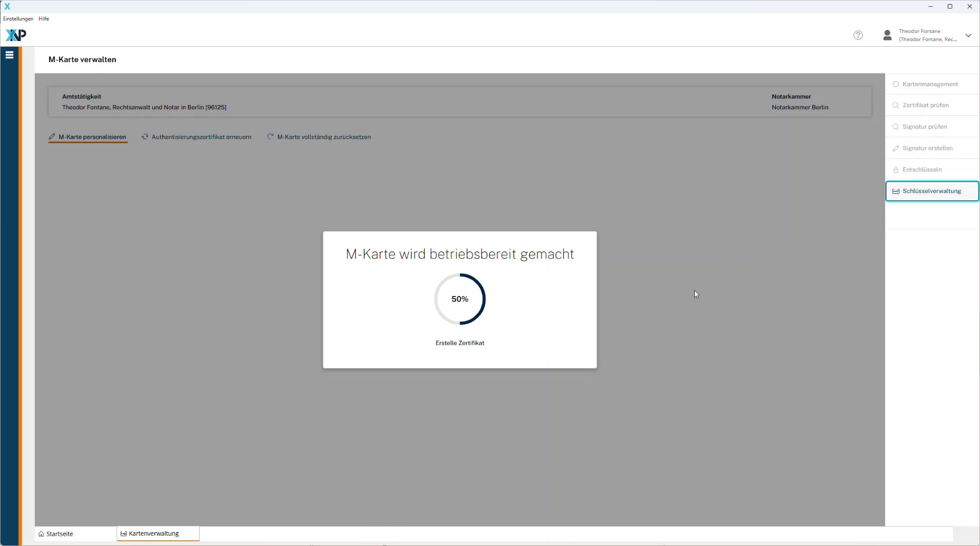Click the Zertifikat prüfen magnifier icon

[x=896, y=105]
